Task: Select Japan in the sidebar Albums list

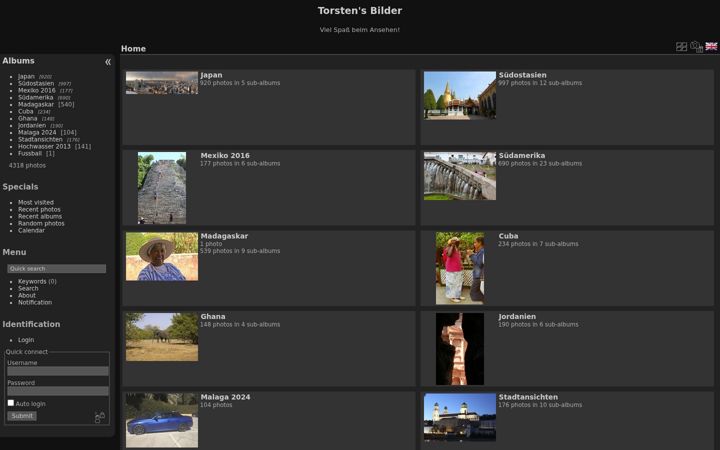Action: point(26,77)
